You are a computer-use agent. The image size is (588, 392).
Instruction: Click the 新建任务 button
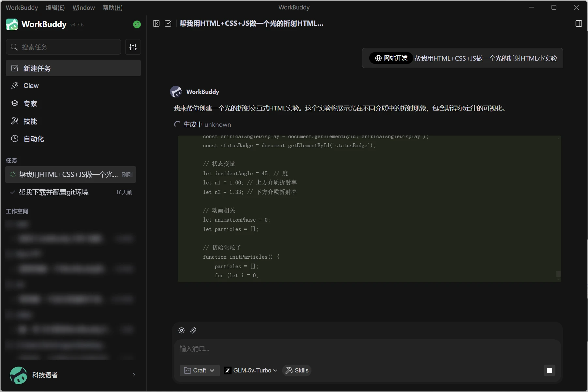pyautogui.click(x=73, y=68)
